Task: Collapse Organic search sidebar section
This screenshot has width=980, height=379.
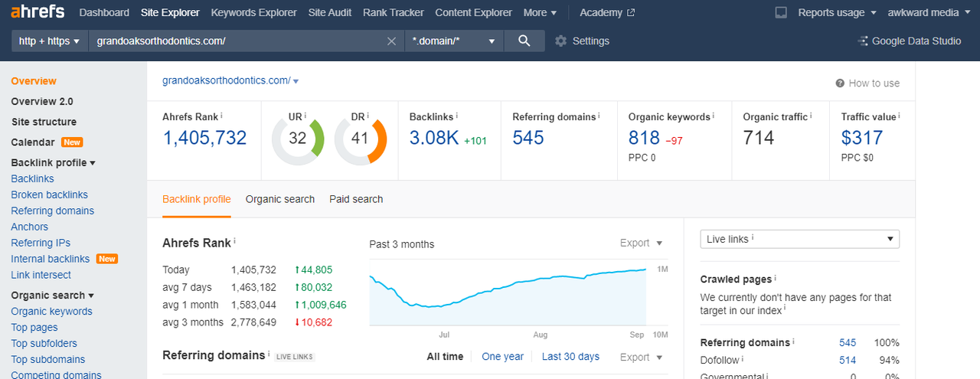Action: pyautogui.click(x=53, y=295)
